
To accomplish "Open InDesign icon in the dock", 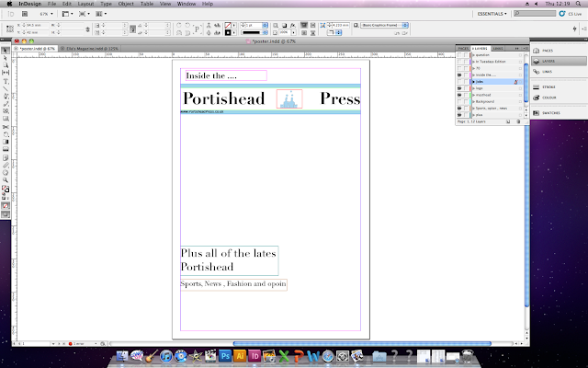I will [254, 355].
